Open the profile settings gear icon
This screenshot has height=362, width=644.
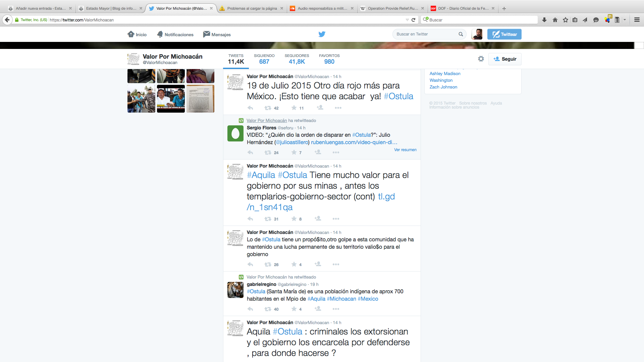click(x=481, y=59)
